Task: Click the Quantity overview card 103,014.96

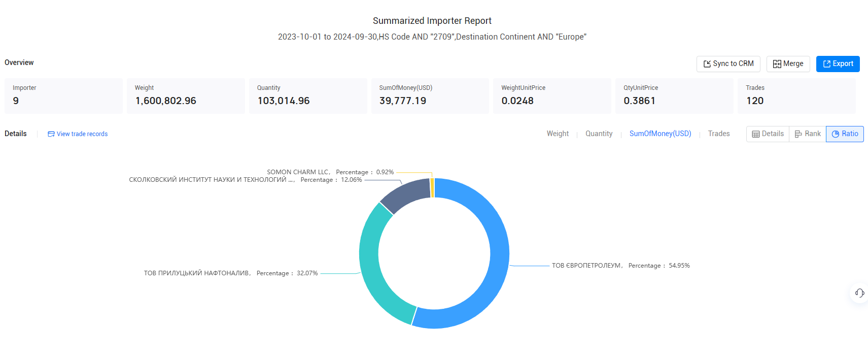Action: 308,96
